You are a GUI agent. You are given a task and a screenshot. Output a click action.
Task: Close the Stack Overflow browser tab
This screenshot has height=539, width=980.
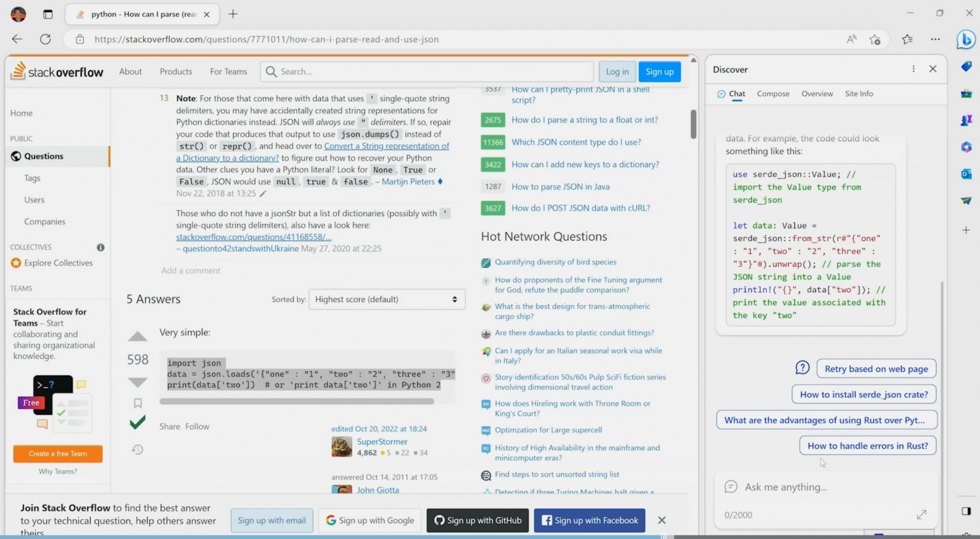[206, 14]
